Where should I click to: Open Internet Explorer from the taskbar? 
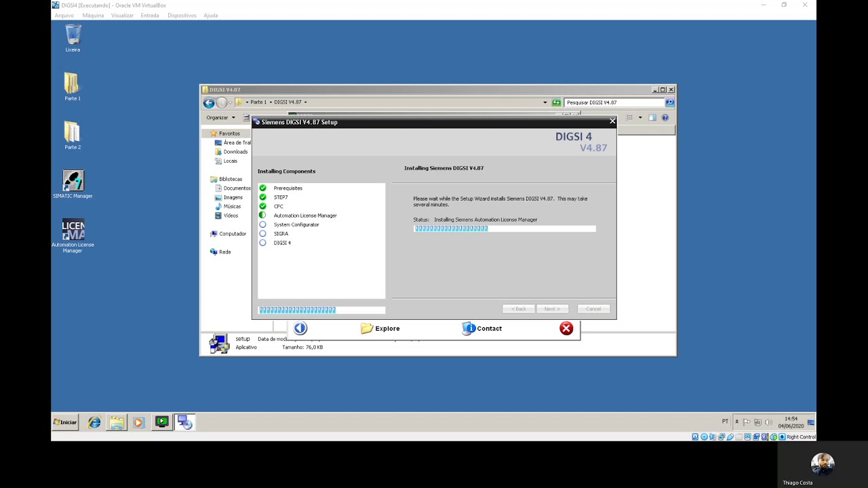94,422
